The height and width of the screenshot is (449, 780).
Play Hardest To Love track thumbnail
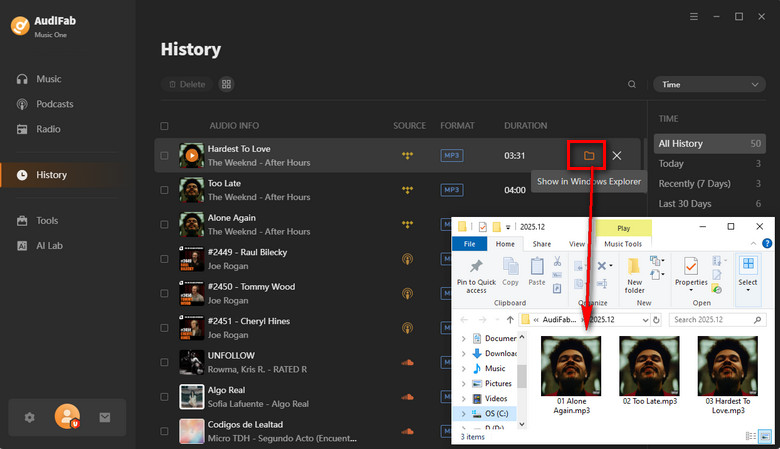pyautogui.click(x=192, y=156)
